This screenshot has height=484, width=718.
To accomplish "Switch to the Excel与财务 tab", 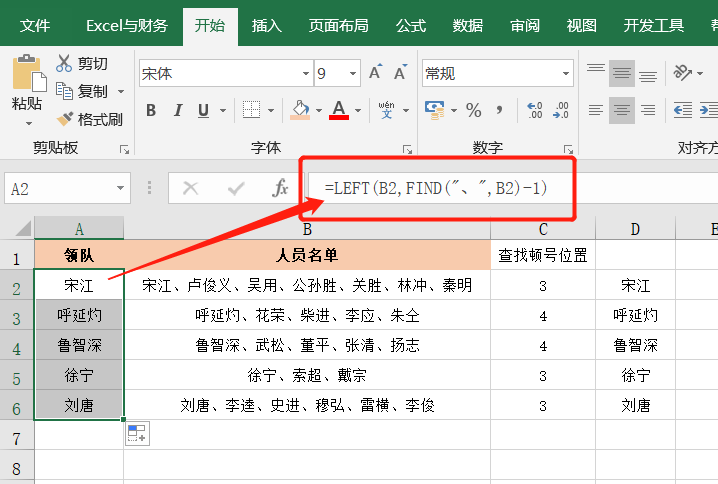I will pos(127,26).
